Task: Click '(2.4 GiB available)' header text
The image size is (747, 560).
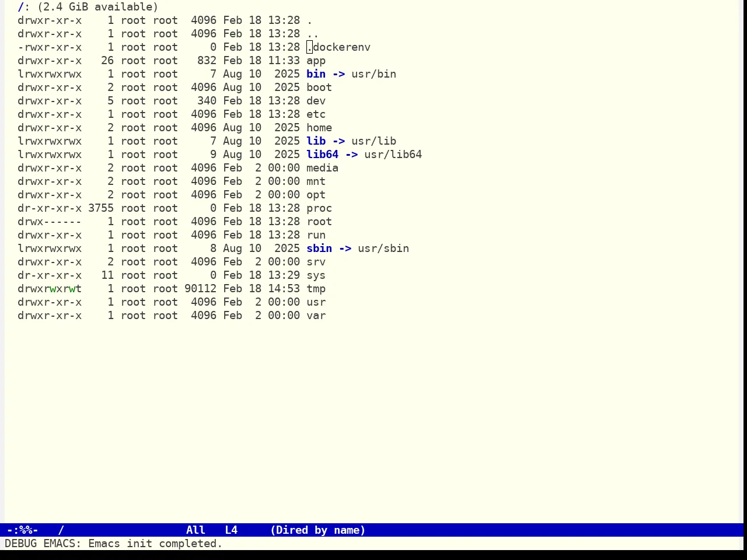Action: tap(97, 7)
